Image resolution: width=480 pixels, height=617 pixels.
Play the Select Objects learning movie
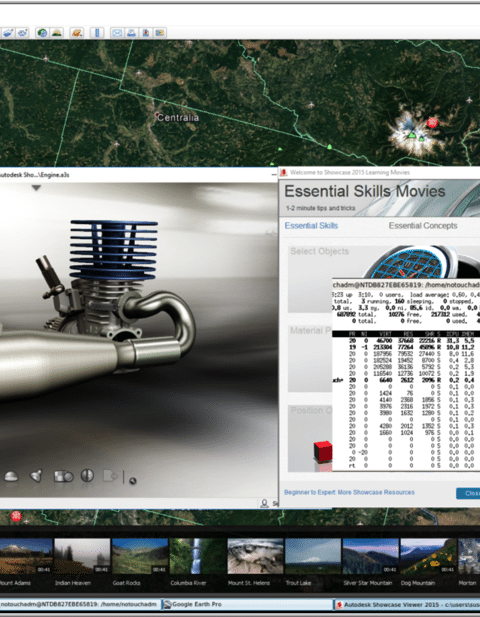pos(384,279)
